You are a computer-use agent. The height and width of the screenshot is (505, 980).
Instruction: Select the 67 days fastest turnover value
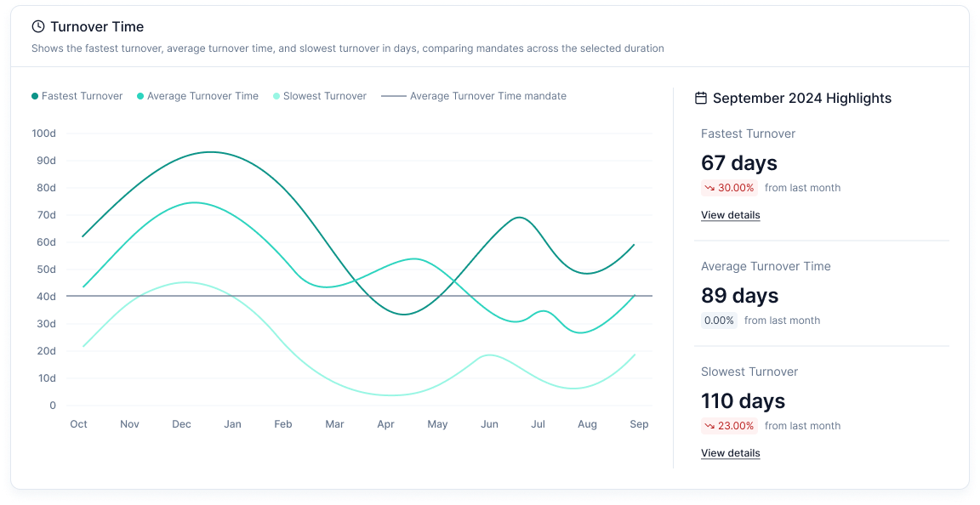739,162
